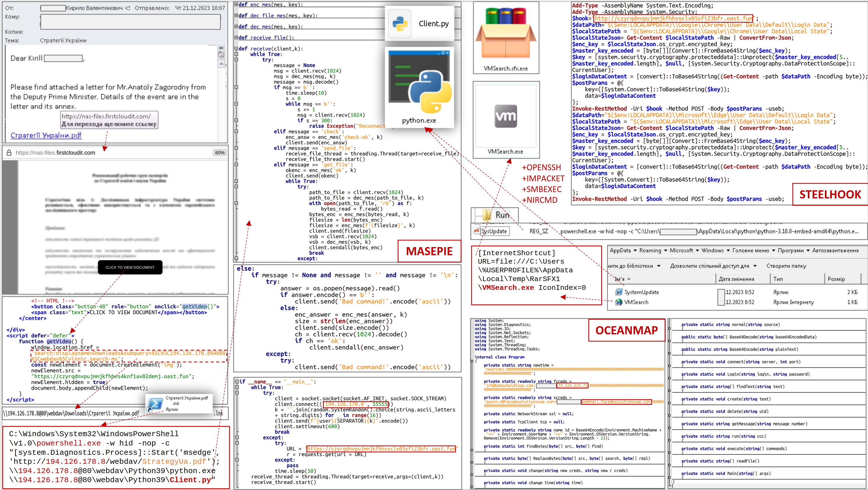Expand the folded def enc_mes function
This screenshot has width=868, height=490.
[x=236, y=4]
